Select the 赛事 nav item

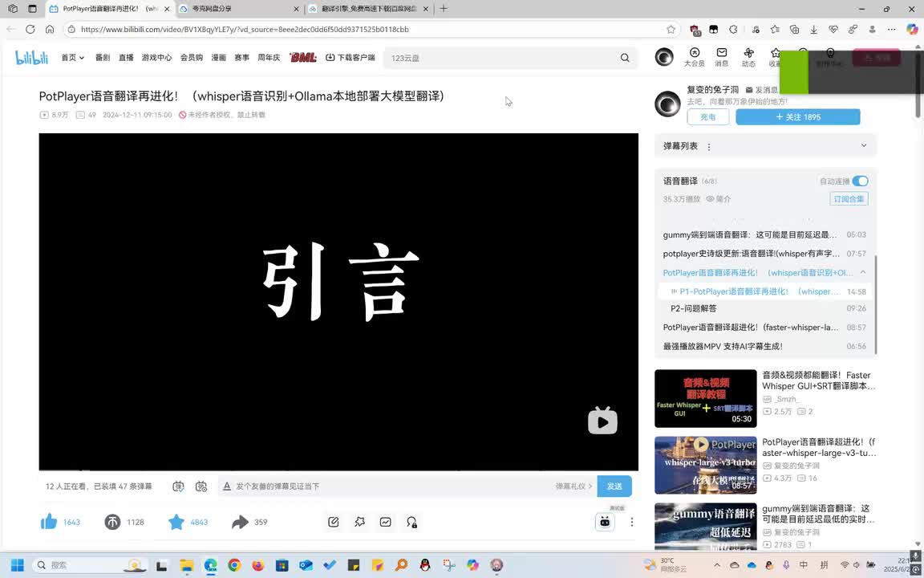point(241,57)
